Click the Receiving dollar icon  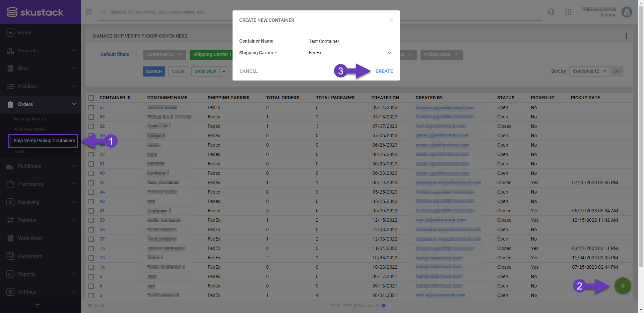pos(10,202)
